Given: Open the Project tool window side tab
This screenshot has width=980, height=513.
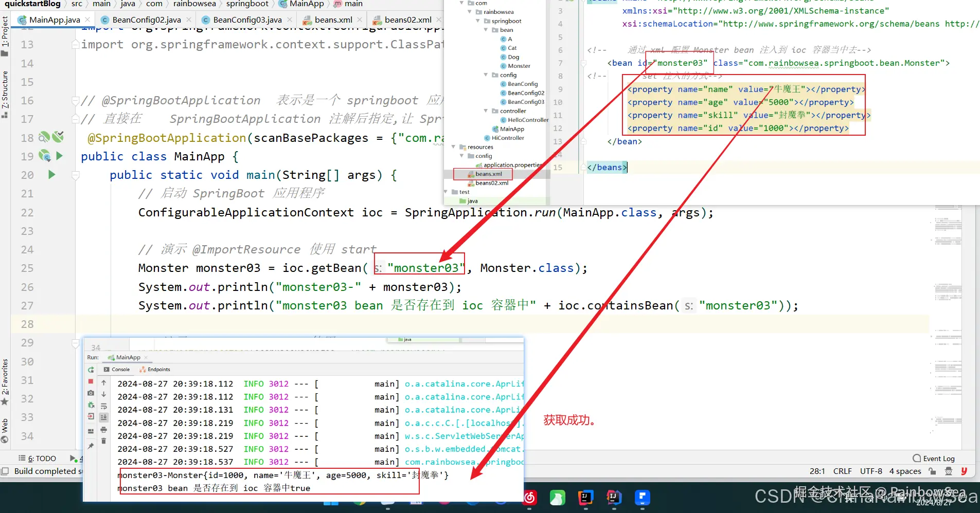Looking at the screenshot, I should point(5,36).
